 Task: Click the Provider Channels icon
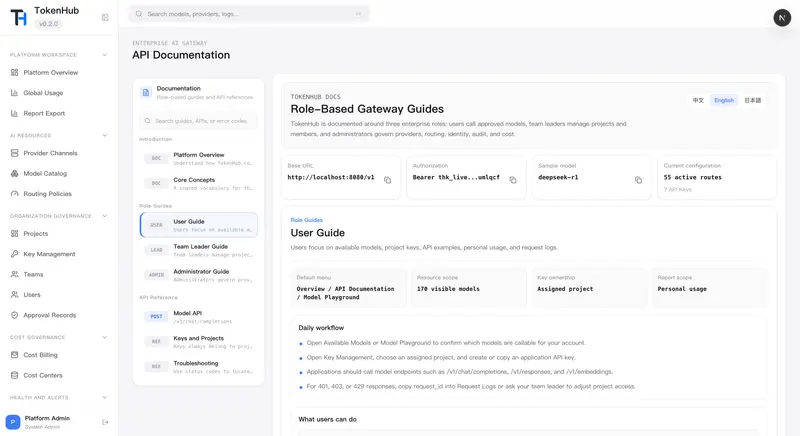[x=14, y=153]
